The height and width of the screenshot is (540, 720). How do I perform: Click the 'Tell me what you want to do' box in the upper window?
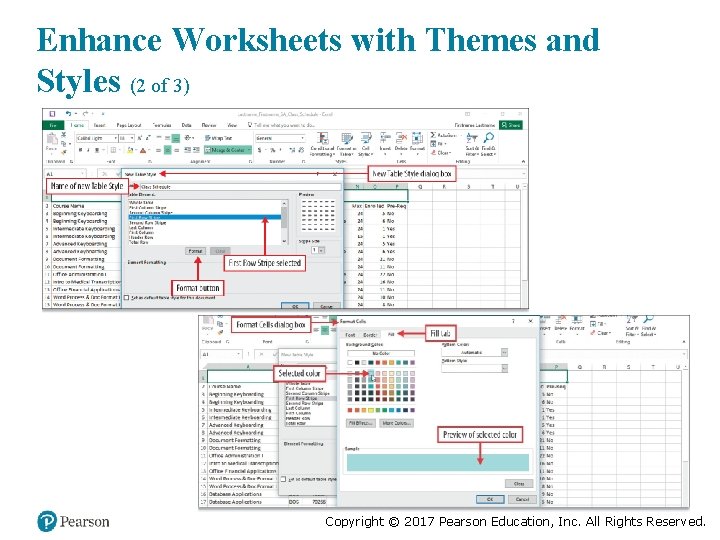[281, 125]
